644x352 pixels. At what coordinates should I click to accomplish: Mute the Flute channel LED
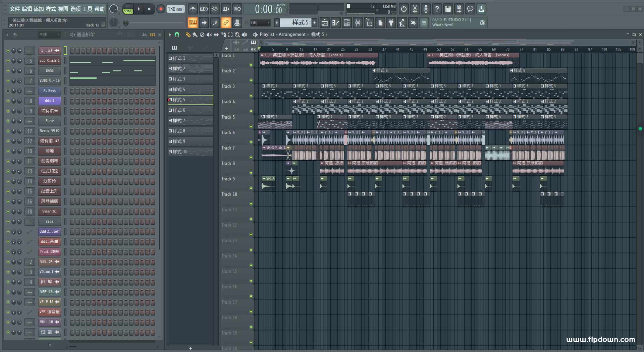[x=8, y=121]
